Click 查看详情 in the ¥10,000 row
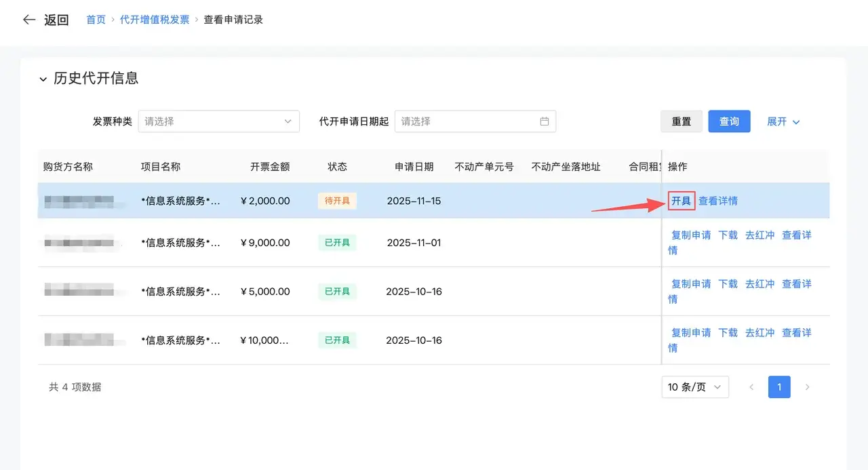This screenshot has height=470, width=868. pos(797,333)
